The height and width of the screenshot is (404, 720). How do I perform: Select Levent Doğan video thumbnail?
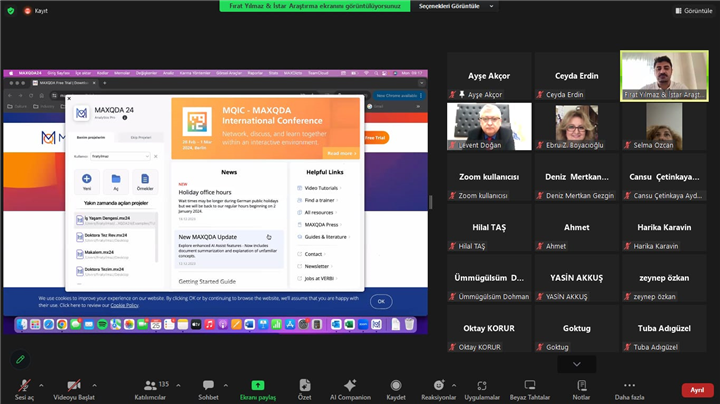(489, 126)
